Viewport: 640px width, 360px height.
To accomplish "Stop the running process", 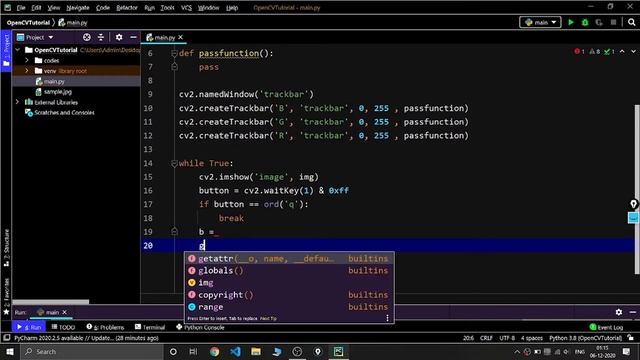I will click(x=613, y=22).
